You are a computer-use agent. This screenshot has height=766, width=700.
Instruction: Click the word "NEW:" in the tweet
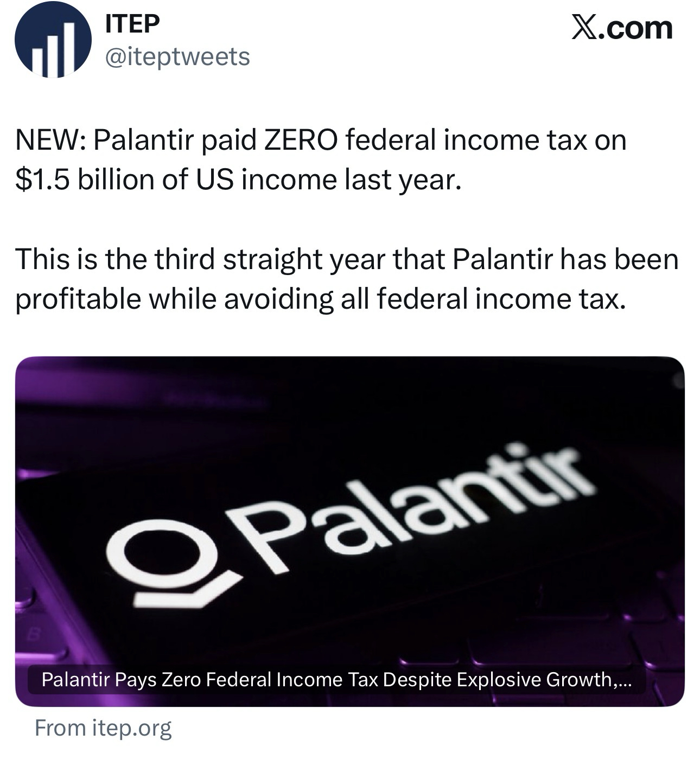49,141
